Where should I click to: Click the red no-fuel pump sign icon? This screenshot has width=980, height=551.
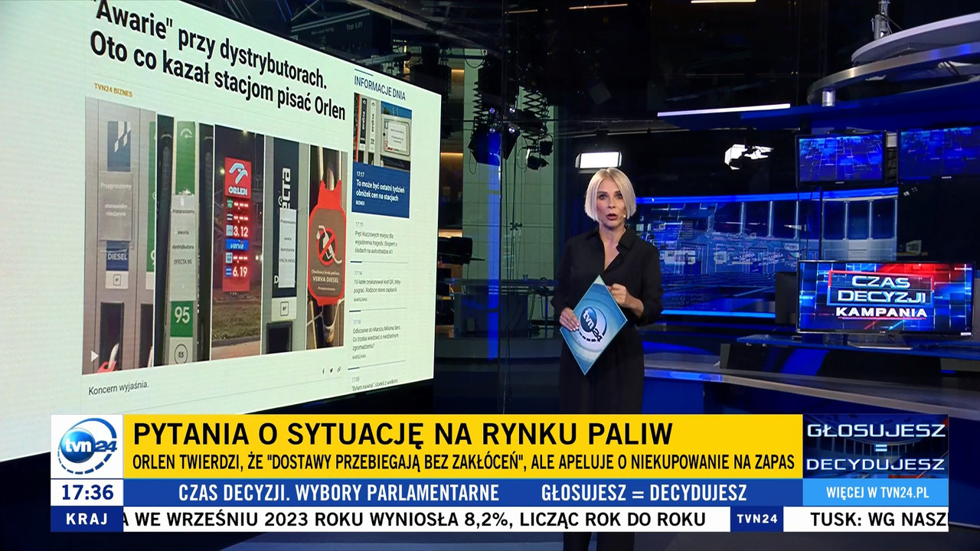(327, 245)
